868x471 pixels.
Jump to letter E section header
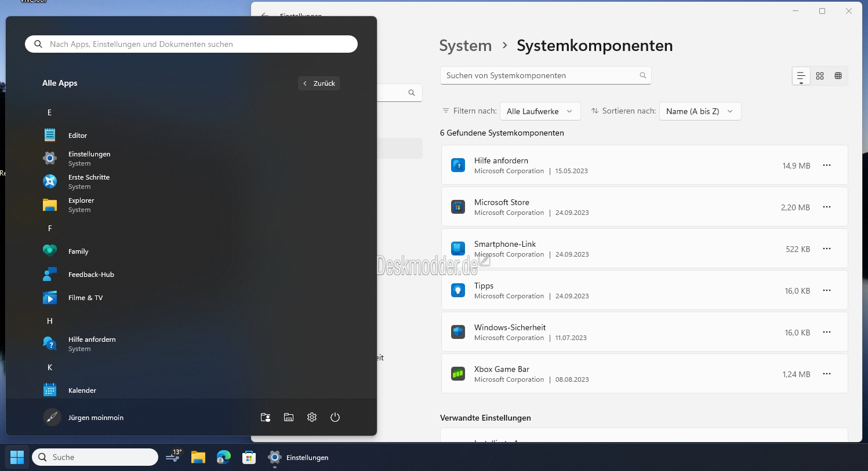(x=50, y=112)
